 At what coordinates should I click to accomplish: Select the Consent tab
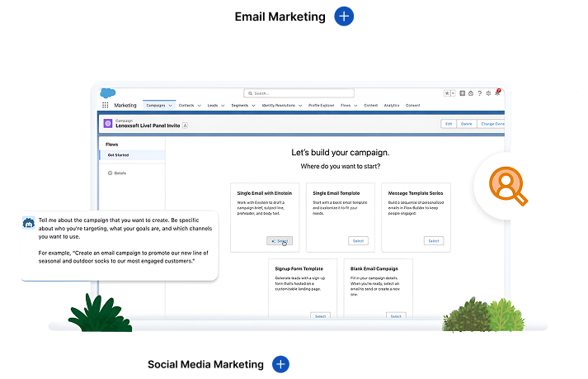pyautogui.click(x=412, y=106)
